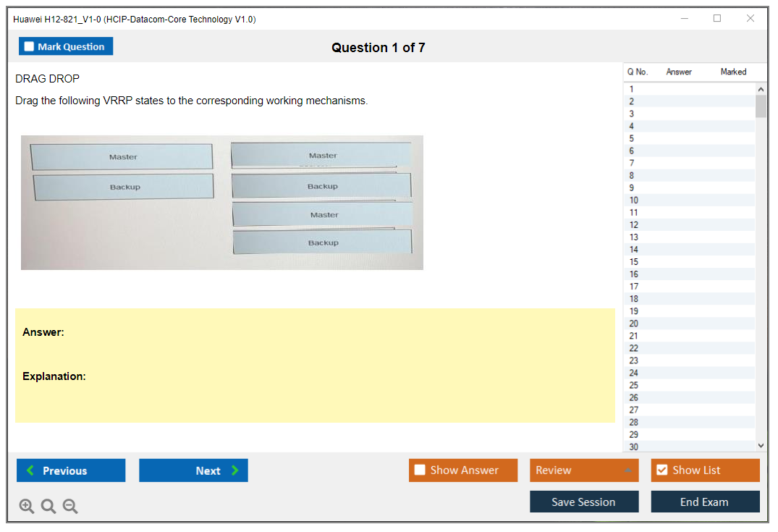
Task: Click the Answer column header
Action: pyautogui.click(x=679, y=72)
